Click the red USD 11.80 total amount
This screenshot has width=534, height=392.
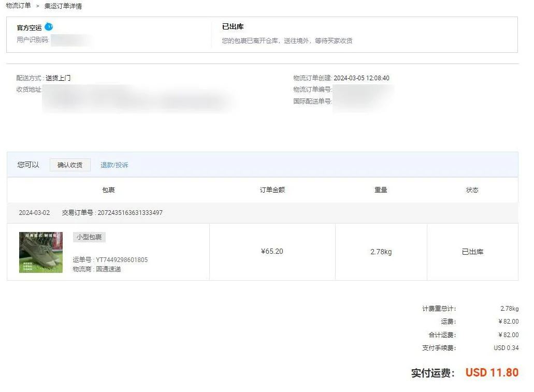tap(492, 372)
